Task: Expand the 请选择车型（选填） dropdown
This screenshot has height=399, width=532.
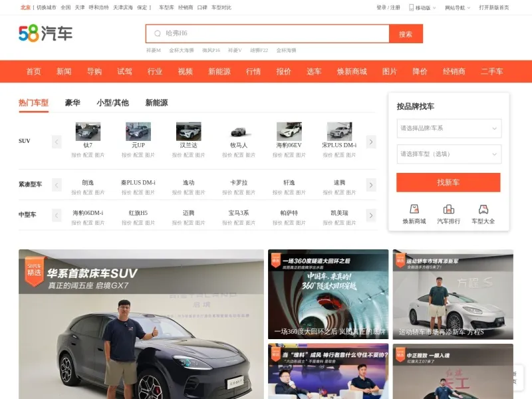Action: pos(449,154)
